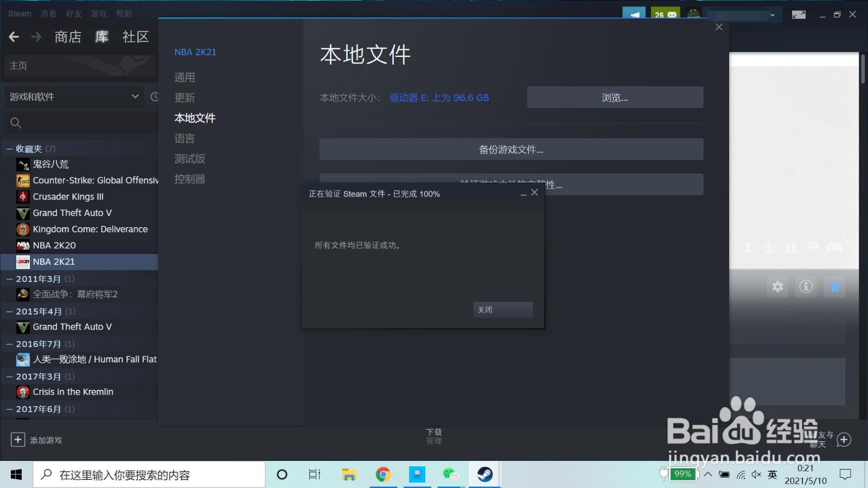Open Windows Start menu
The width and height of the screenshot is (868, 488).
[16, 475]
